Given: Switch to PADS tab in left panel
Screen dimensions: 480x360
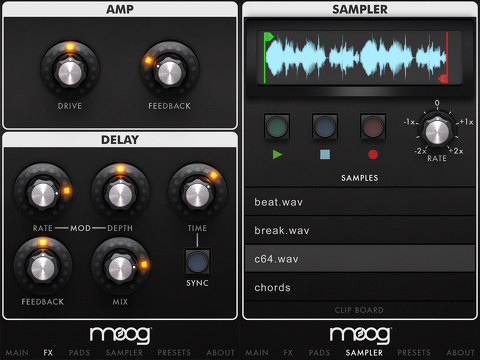Looking at the screenshot, I should point(79,353).
